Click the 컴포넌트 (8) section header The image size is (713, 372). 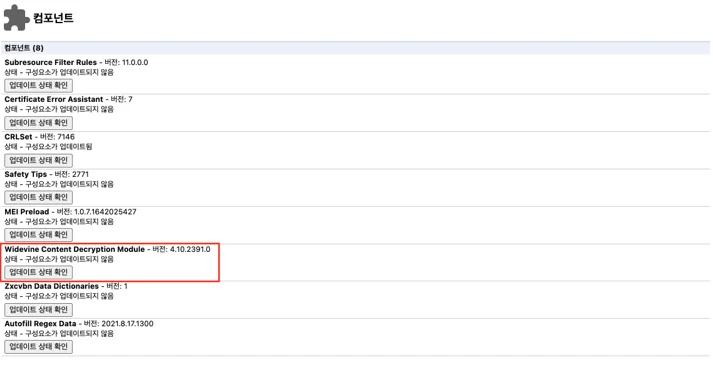356,48
